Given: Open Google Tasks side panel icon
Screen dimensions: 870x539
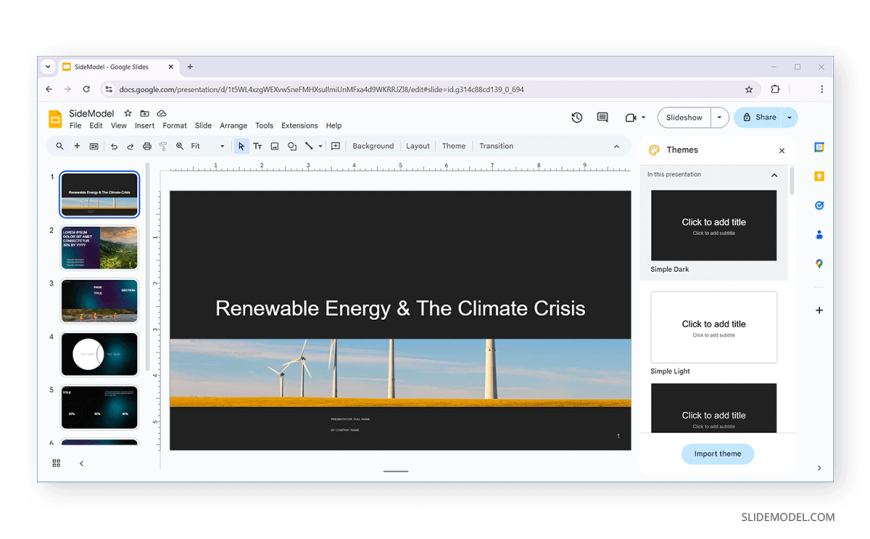Looking at the screenshot, I should point(819,205).
